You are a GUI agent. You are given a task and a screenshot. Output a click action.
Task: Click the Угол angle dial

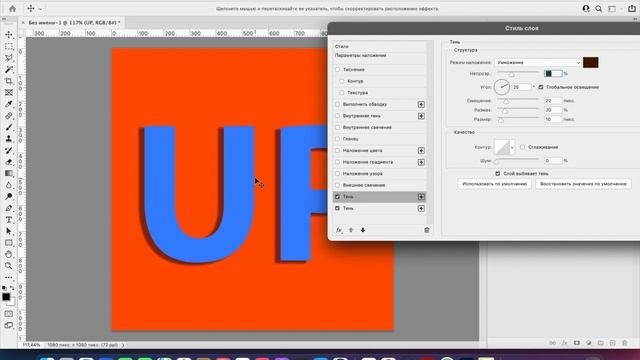pos(502,87)
